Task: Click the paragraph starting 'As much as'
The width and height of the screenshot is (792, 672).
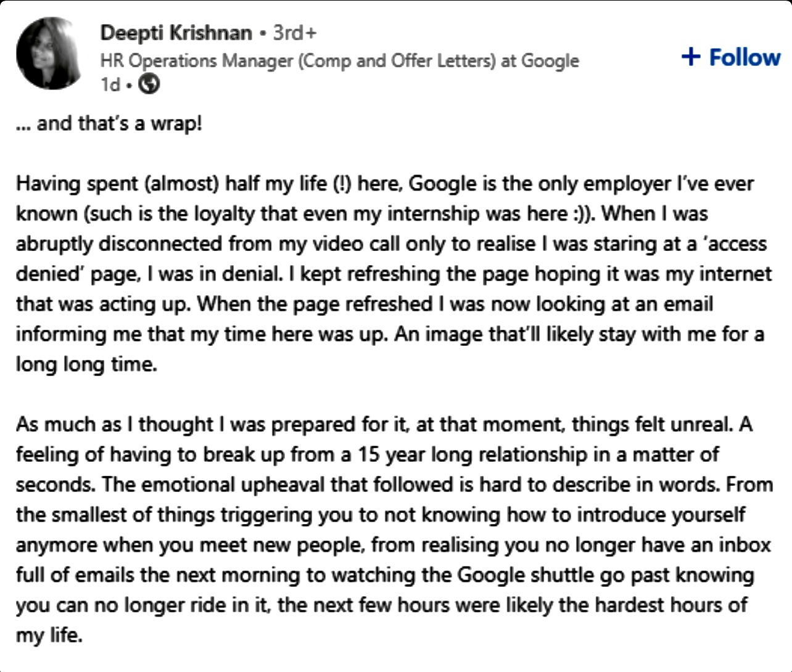Action: pos(394,530)
